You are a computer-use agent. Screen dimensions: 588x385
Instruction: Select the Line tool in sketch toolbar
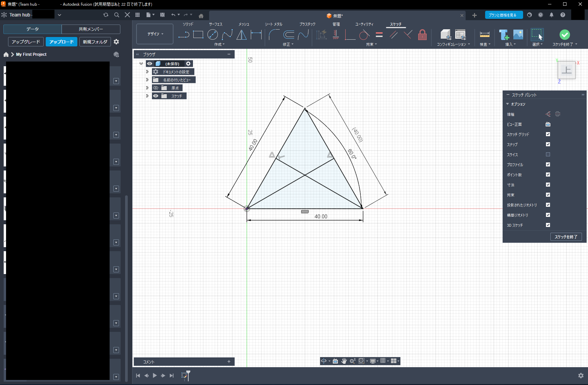(184, 35)
